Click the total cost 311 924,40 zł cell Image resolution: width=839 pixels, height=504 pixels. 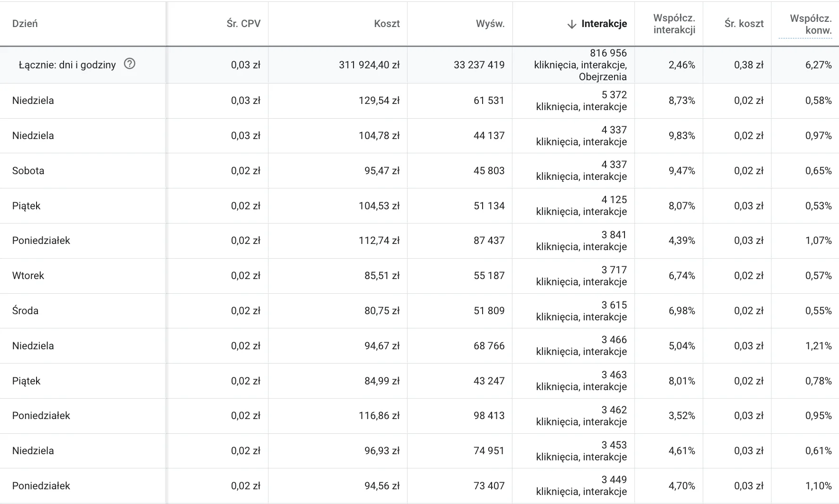(x=369, y=65)
